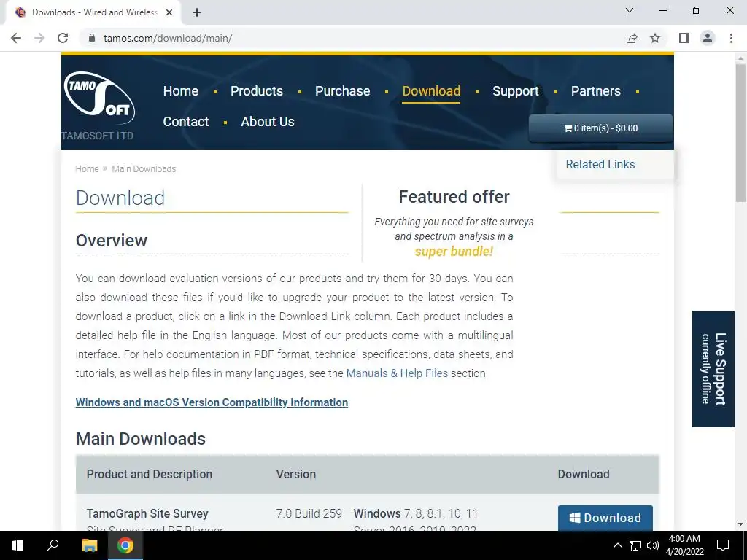
Task: Click Chrome icon on taskbar
Action: (125, 545)
